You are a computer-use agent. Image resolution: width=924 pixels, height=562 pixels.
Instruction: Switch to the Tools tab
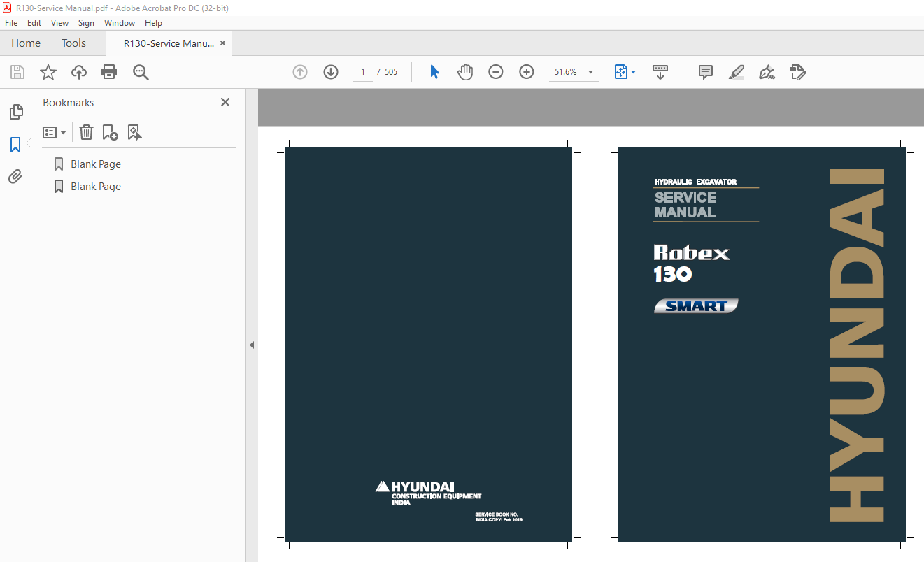pyautogui.click(x=73, y=43)
